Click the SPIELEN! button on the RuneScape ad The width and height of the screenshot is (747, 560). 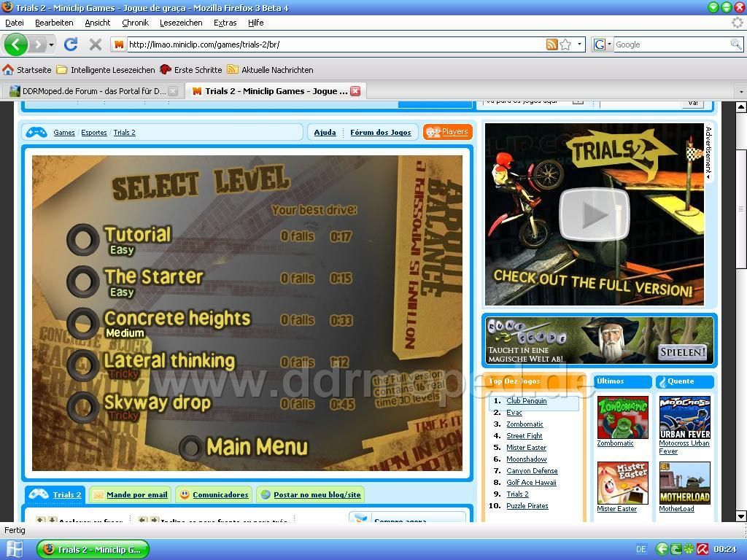pyautogui.click(x=682, y=352)
